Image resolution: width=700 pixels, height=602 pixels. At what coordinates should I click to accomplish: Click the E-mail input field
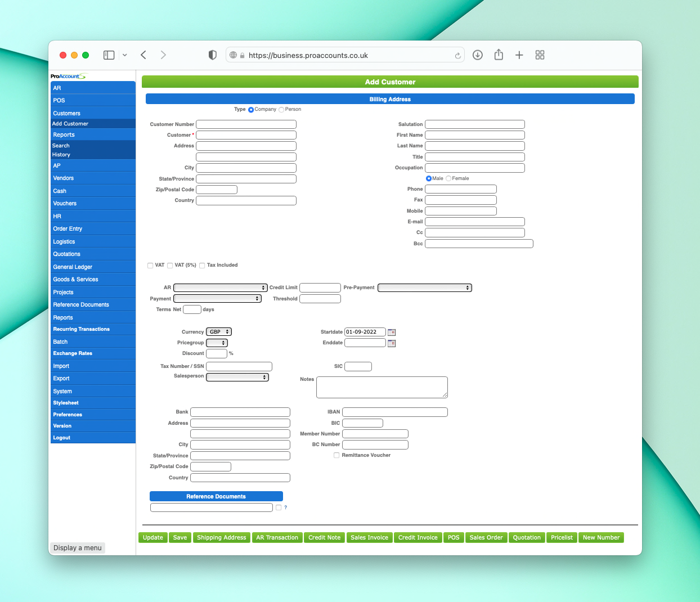coord(475,222)
